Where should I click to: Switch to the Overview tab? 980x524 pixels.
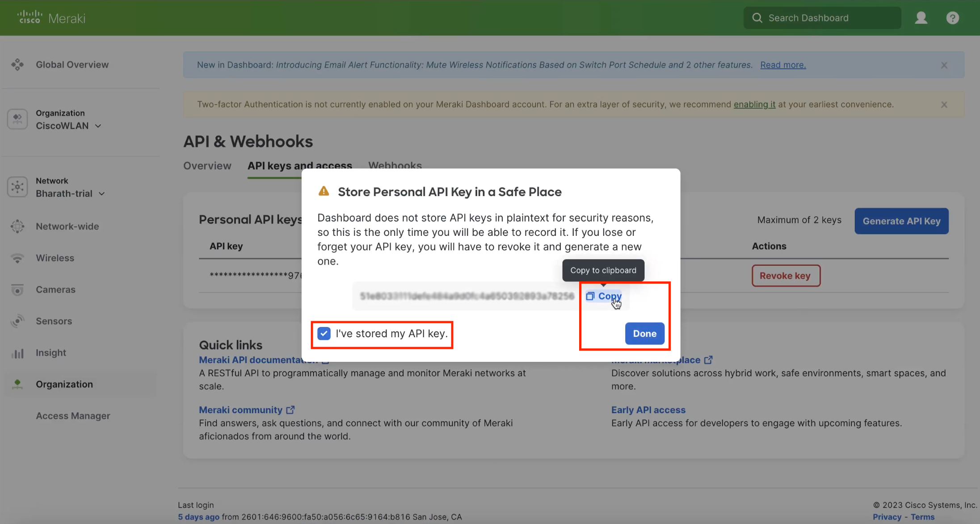coord(207,166)
